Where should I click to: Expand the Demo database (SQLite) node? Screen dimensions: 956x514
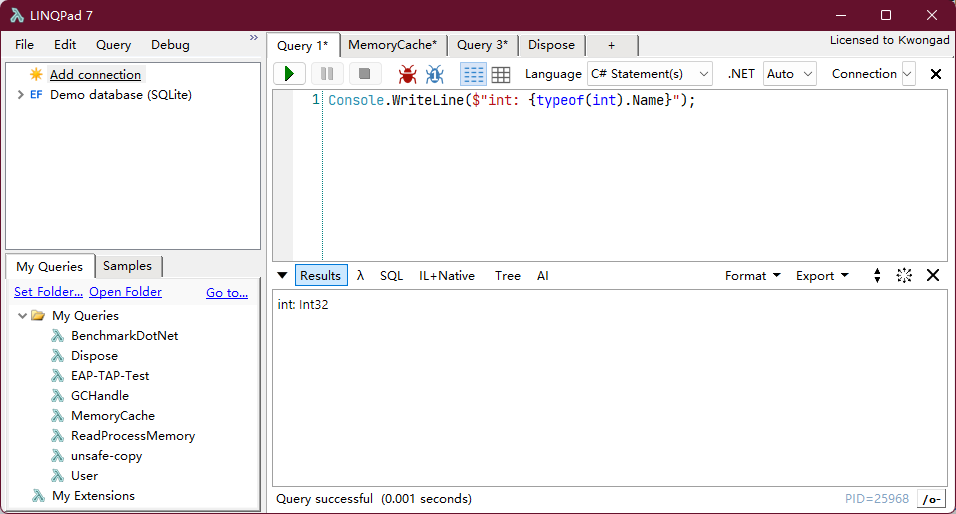click(x=20, y=95)
